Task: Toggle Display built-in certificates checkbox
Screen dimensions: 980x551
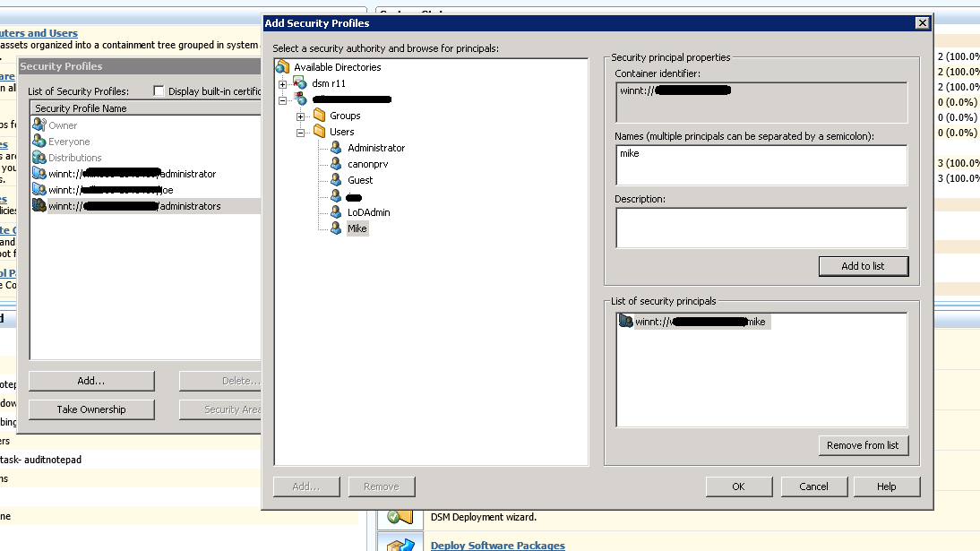Action: 159,91
